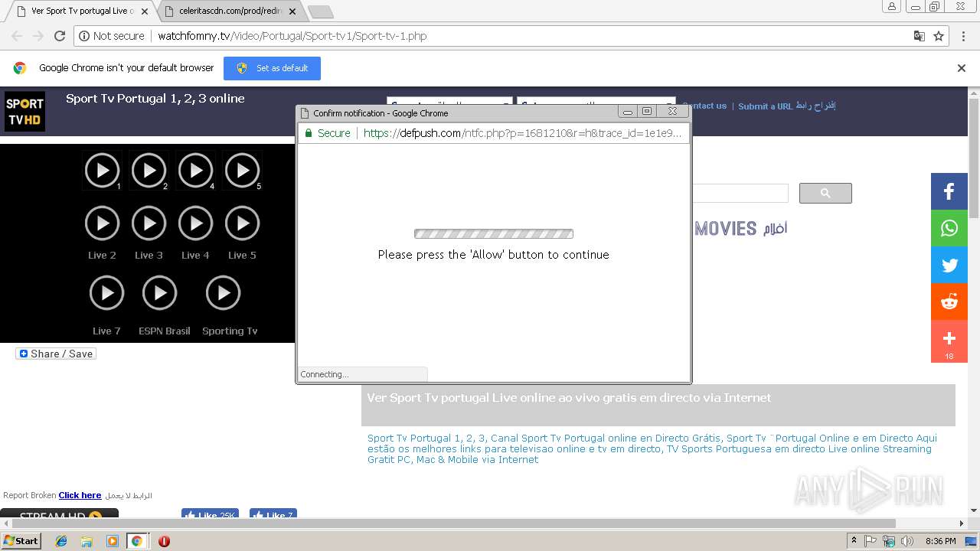Open Chrome three-dot menu
This screenshot has height=551, width=980.
[962, 36]
